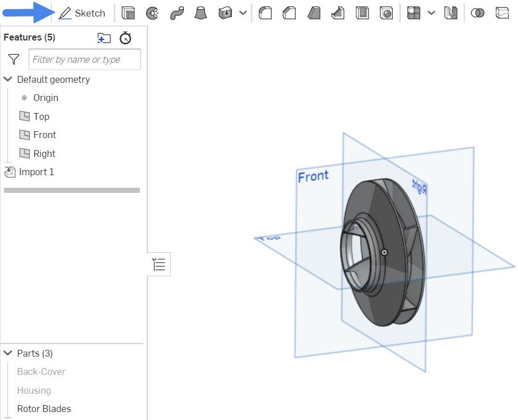
Task: Click the insert new folder icon
Action: (103, 38)
